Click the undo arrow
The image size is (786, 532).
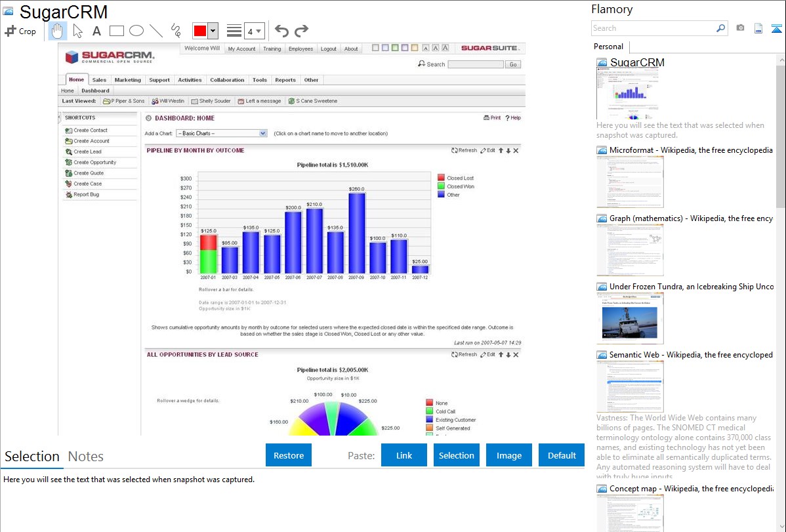pyautogui.click(x=281, y=31)
